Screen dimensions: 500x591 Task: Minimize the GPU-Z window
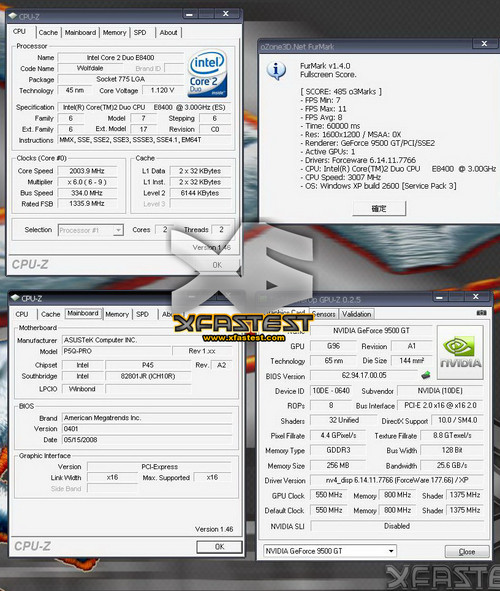coord(439,297)
